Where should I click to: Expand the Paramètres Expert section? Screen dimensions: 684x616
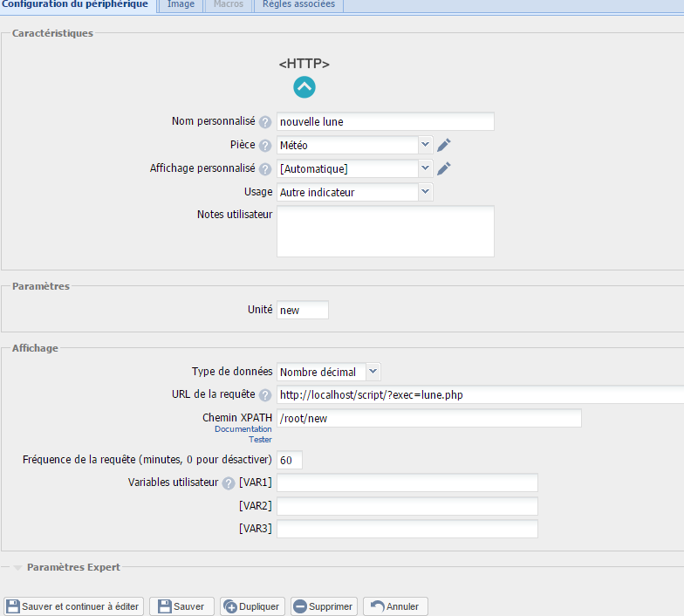pos(73,567)
